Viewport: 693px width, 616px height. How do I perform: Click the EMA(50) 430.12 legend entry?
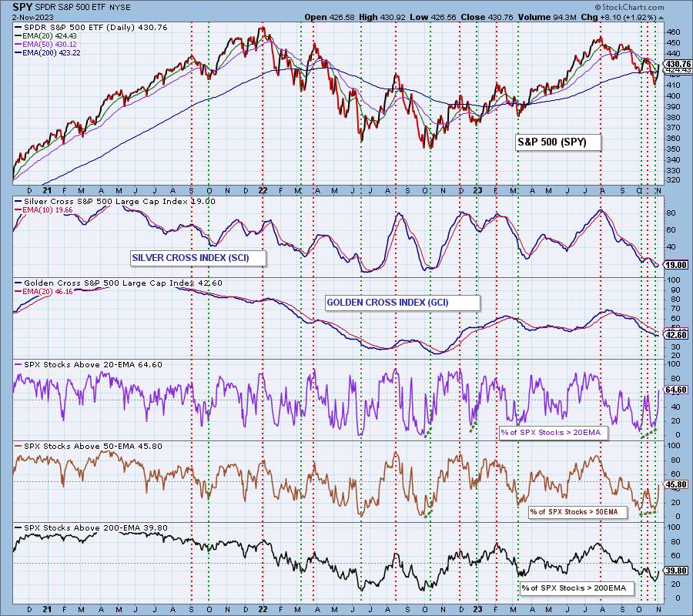click(45, 45)
